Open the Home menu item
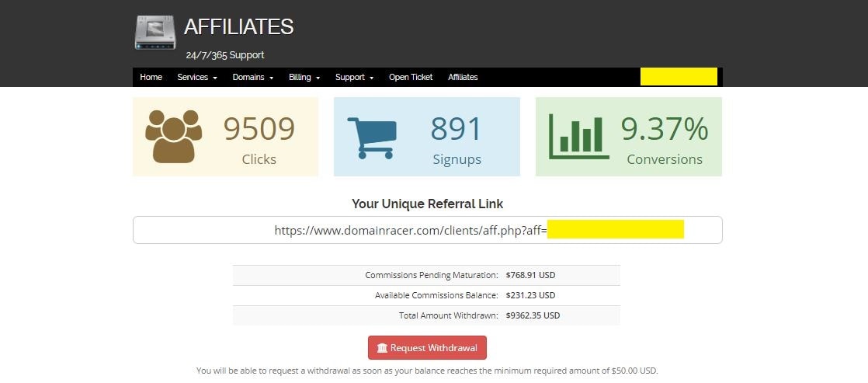This screenshot has width=868, height=383. pos(151,77)
